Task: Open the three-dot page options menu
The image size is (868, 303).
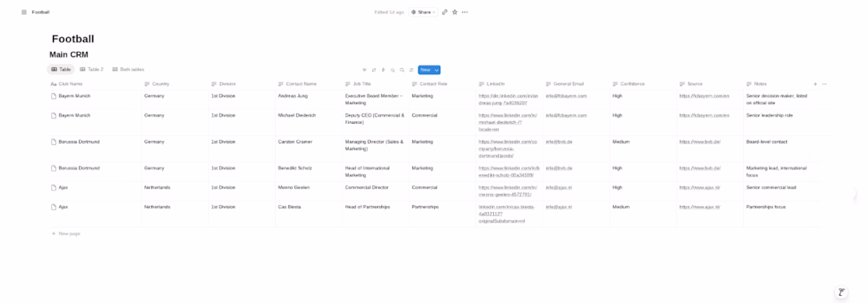Action: tap(465, 12)
